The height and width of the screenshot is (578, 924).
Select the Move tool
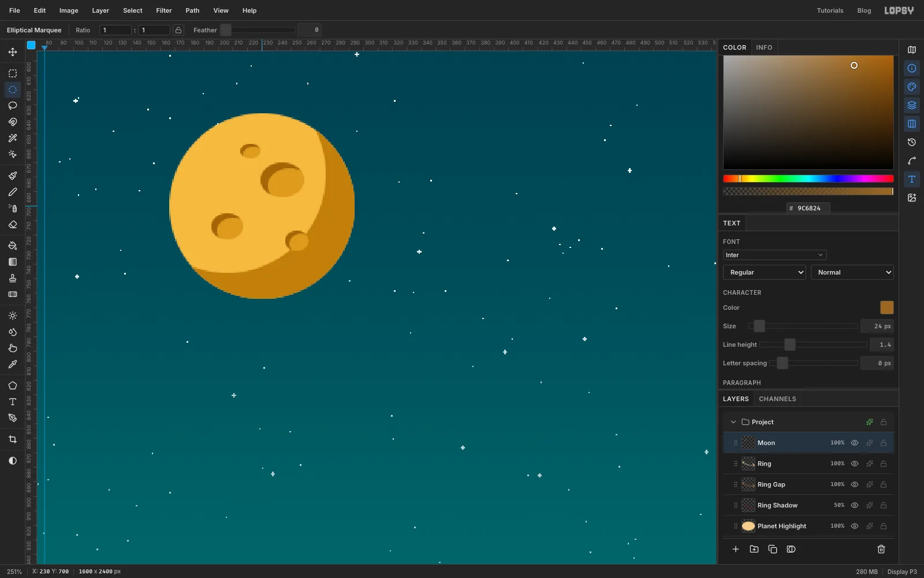pos(13,52)
